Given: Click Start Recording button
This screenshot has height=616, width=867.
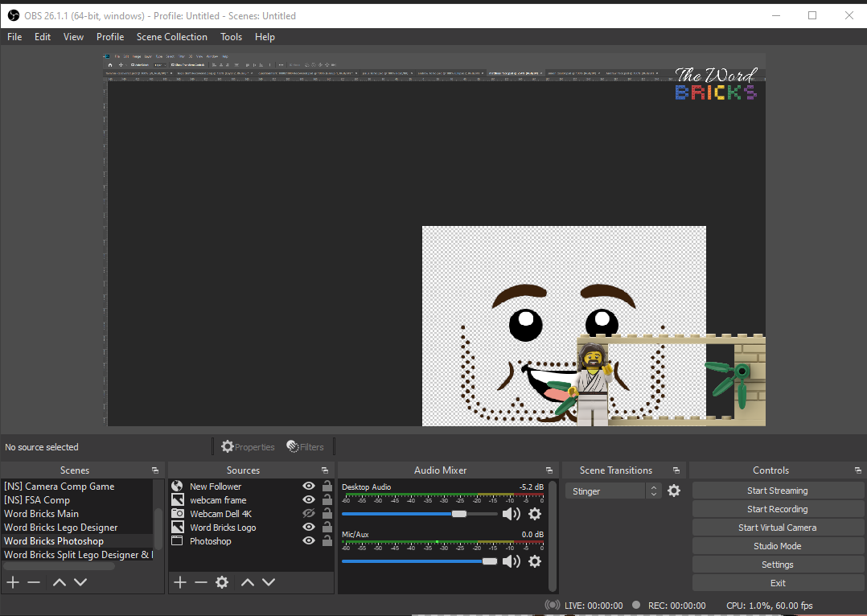Looking at the screenshot, I should coord(777,509).
